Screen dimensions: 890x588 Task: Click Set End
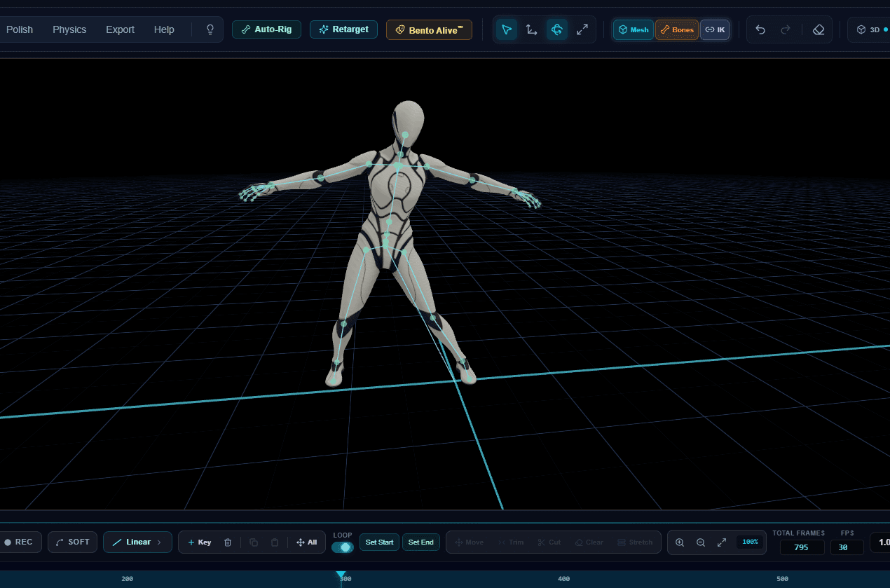tap(421, 542)
